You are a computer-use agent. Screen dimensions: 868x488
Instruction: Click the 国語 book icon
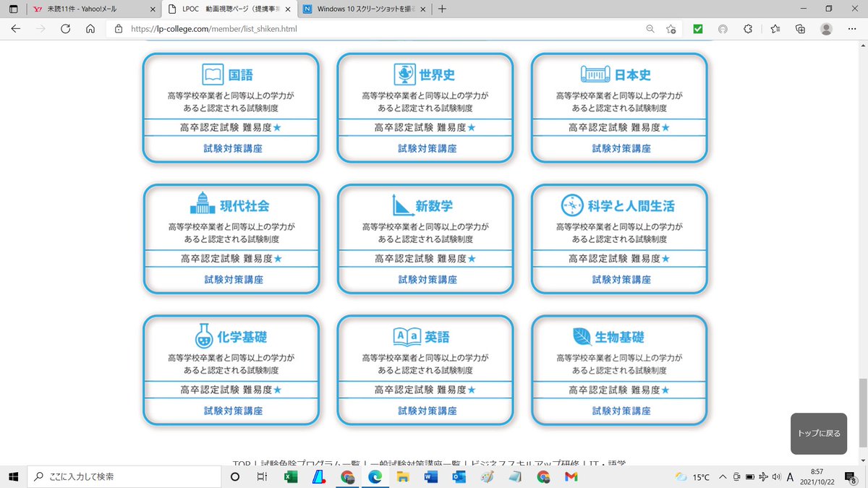point(213,74)
